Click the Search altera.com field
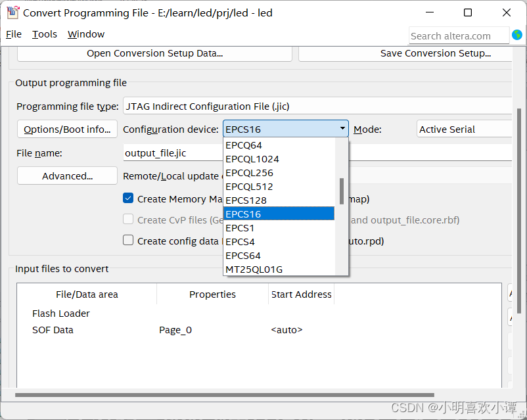Viewport: 527px width, 420px height. point(459,35)
